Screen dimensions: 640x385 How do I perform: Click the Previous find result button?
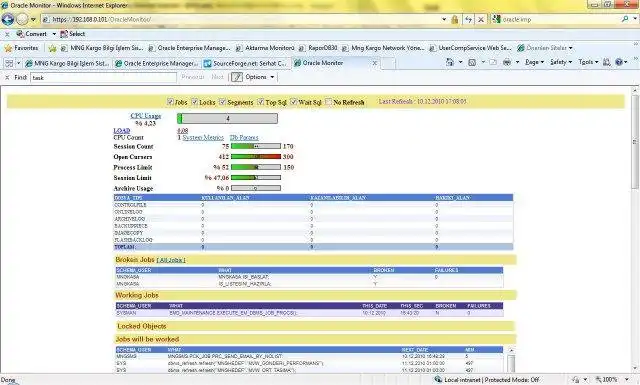pos(193,77)
